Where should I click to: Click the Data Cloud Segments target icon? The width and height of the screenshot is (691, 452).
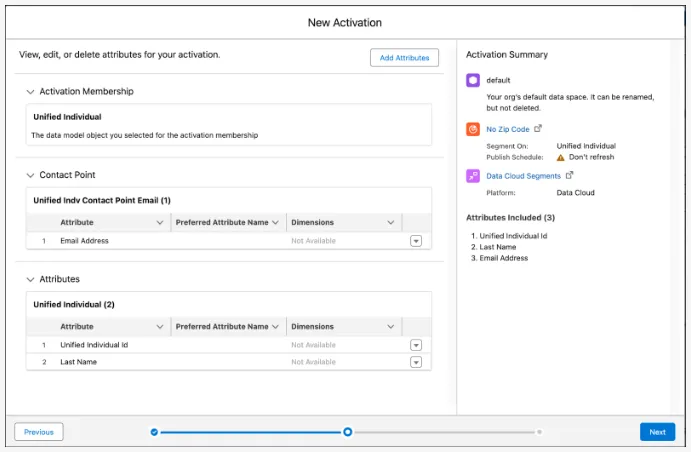[473, 176]
